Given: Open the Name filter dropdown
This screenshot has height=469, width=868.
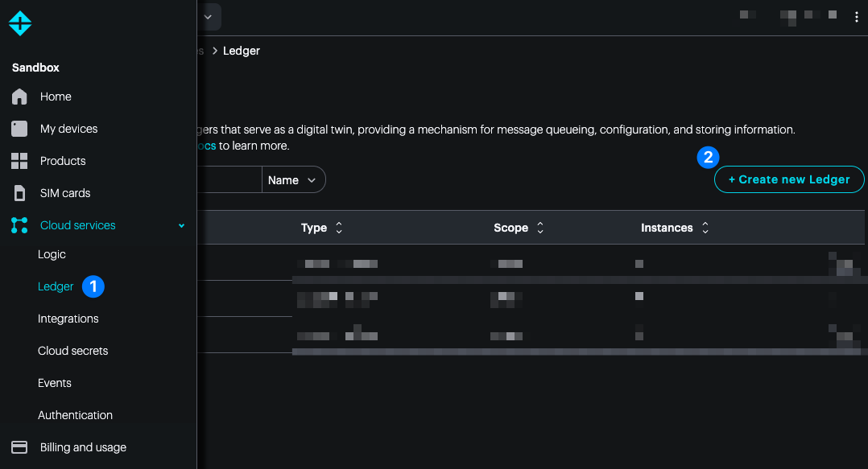Looking at the screenshot, I should point(293,179).
